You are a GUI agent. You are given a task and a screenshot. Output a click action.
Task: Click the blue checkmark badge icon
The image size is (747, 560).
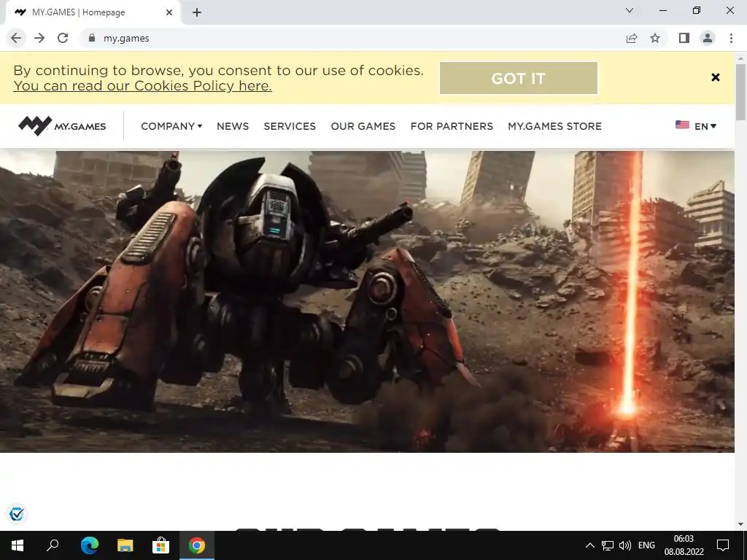tap(17, 514)
